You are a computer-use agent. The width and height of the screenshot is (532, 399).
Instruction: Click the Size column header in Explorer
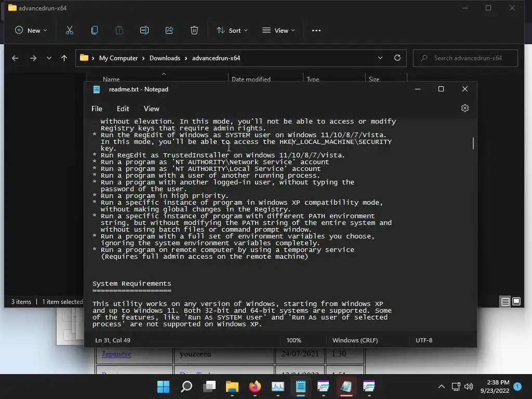point(374,79)
